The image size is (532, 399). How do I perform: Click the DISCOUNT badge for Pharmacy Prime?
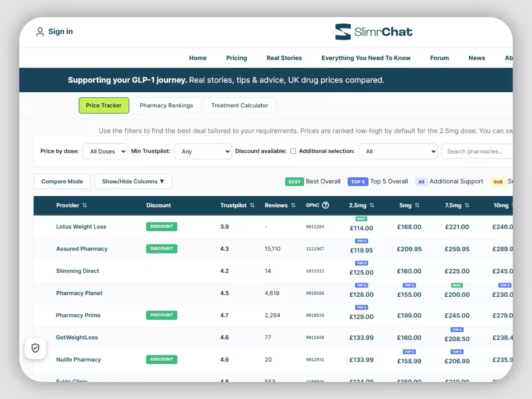click(162, 315)
